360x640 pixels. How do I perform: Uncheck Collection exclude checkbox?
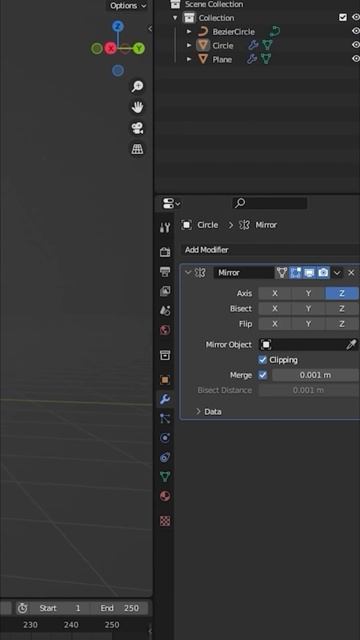coord(343,18)
